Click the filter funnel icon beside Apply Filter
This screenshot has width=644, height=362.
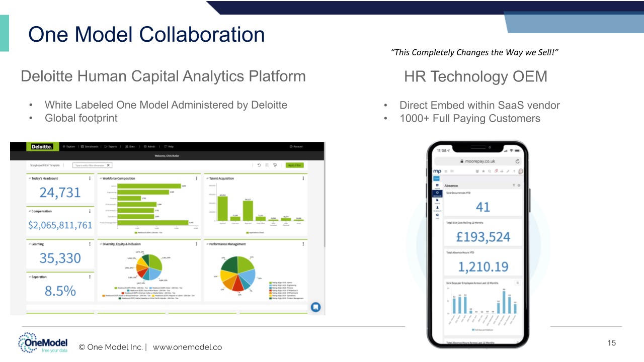click(x=275, y=165)
